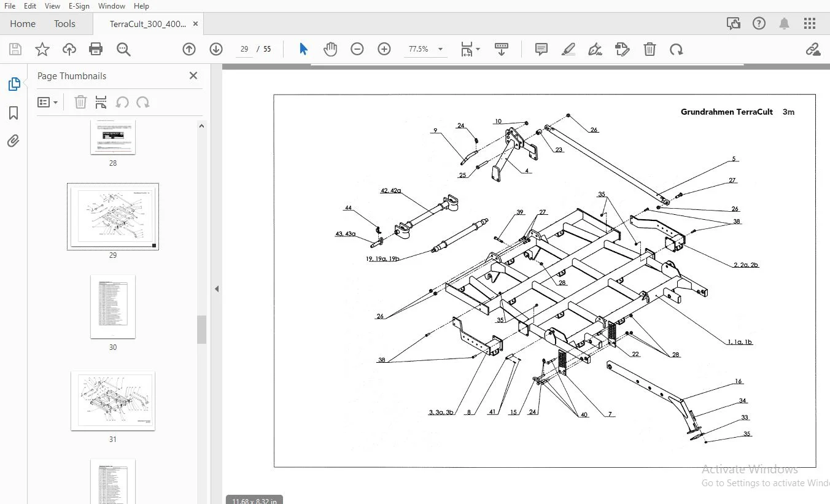The height and width of the screenshot is (504, 830).
Task: Zoom in with the plus button
Action: click(x=384, y=49)
